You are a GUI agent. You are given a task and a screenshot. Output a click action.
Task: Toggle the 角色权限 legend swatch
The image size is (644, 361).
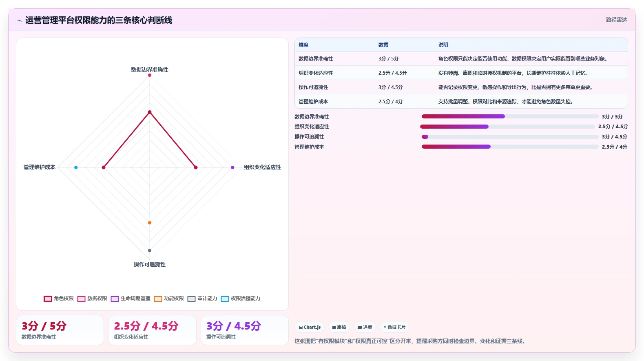(x=48, y=299)
